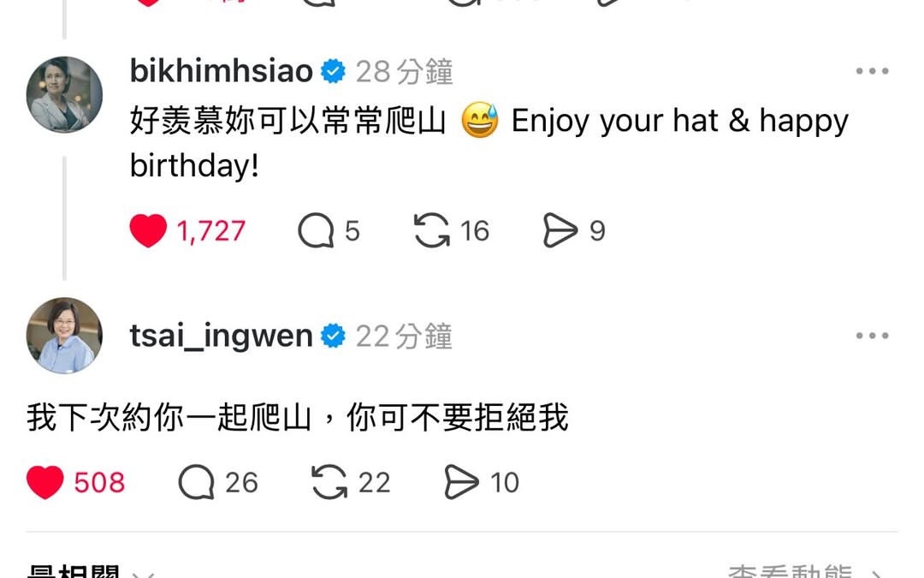Open more options for bikhimhsiao's comment
The width and height of the screenshot is (924, 578).
click(x=872, y=71)
